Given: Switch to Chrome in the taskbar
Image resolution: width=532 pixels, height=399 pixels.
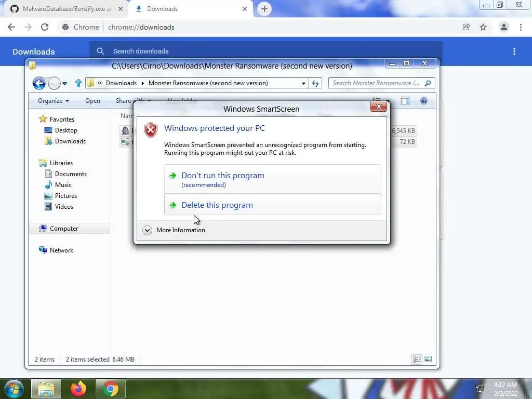Looking at the screenshot, I should click(111, 389).
